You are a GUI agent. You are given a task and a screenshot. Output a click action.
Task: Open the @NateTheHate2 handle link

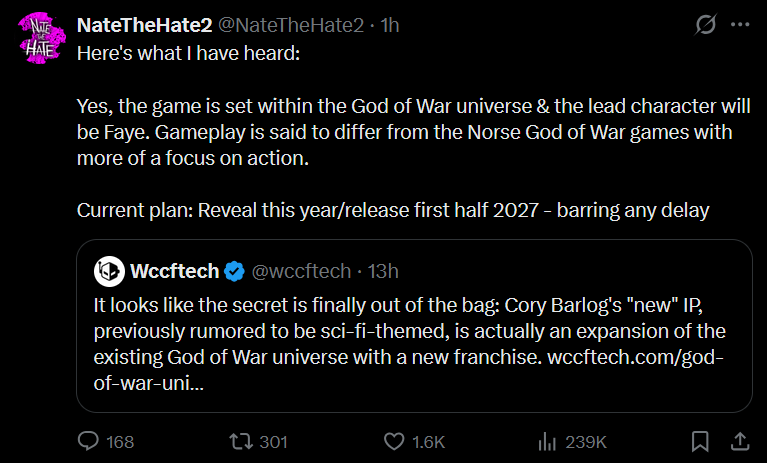point(291,25)
